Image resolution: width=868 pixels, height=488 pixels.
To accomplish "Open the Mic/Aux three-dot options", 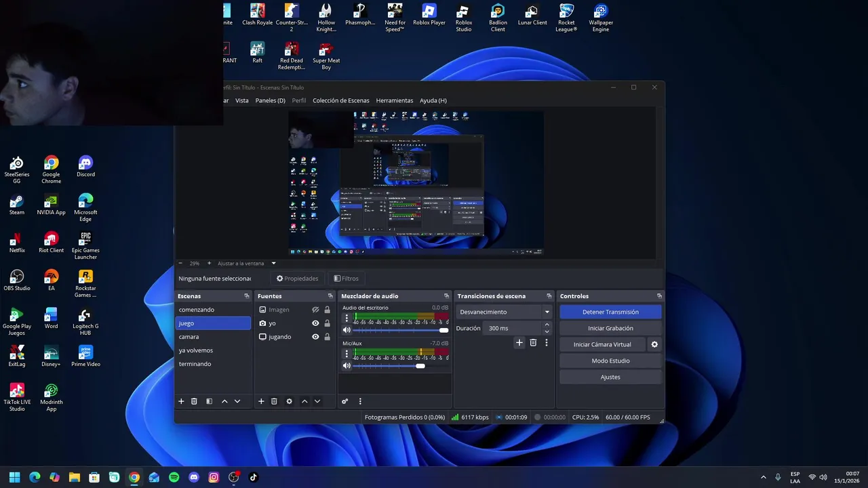I will click(x=347, y=354).
